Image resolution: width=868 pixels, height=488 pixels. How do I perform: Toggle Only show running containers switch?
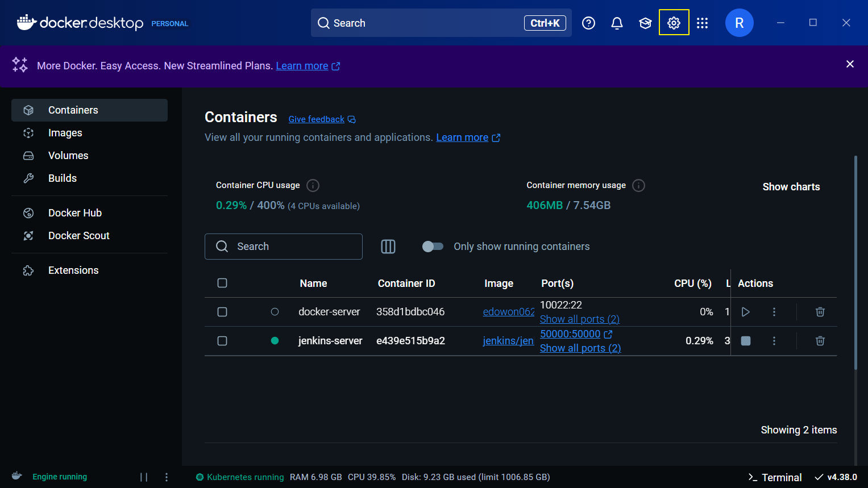433,247
